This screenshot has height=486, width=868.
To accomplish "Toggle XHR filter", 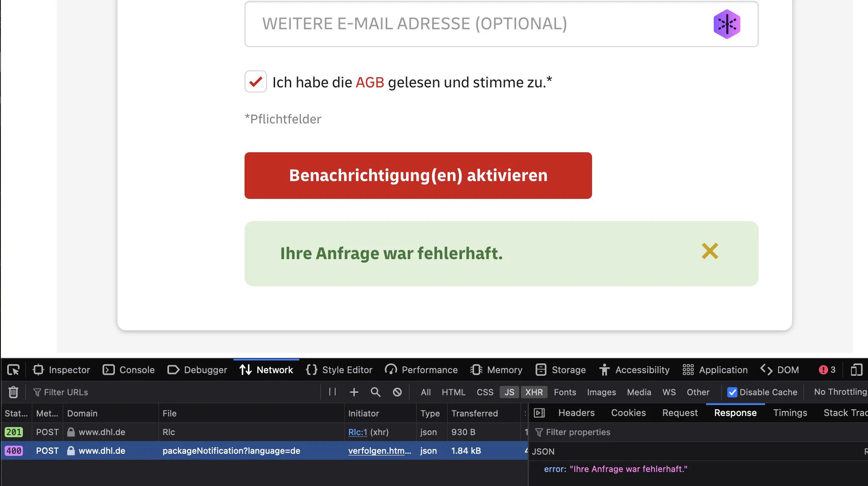I will click(534, 392).
